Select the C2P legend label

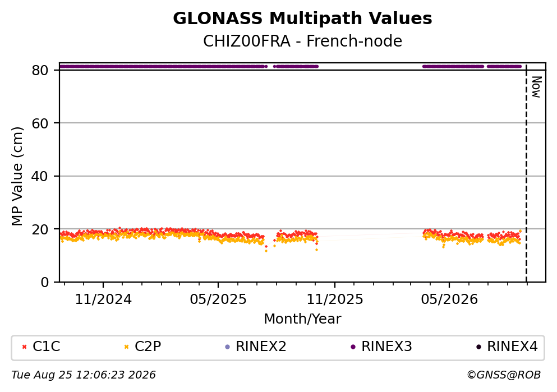click(148, 347)
